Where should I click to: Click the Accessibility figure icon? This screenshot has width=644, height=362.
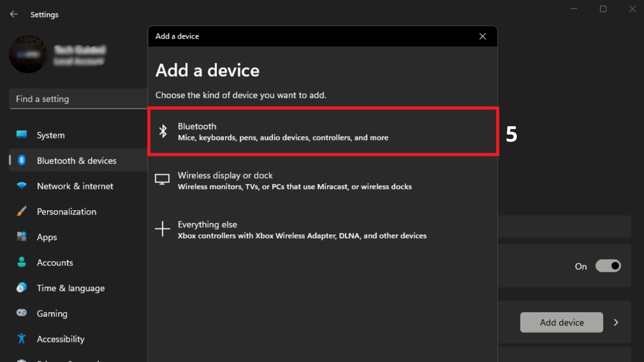[21, 338]
